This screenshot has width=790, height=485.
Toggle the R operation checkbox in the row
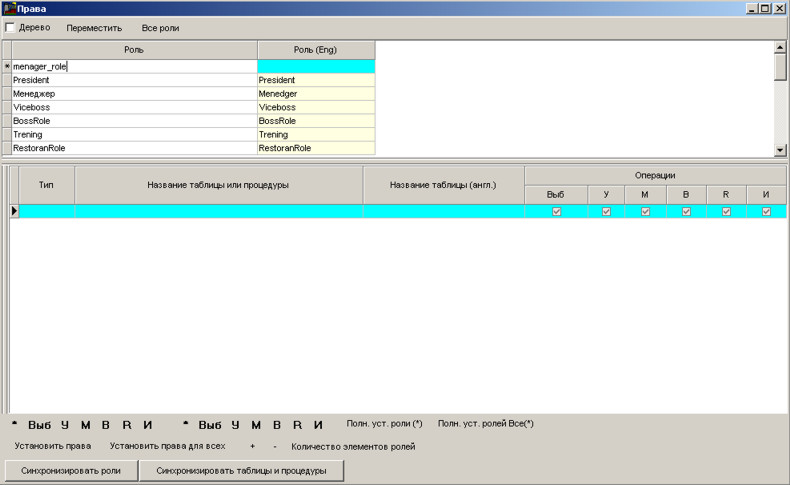point(726,211)
